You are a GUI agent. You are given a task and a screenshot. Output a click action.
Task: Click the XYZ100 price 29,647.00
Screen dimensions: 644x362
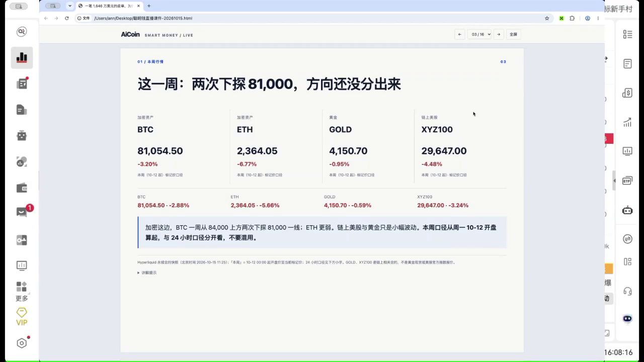(x=444, y=151)
